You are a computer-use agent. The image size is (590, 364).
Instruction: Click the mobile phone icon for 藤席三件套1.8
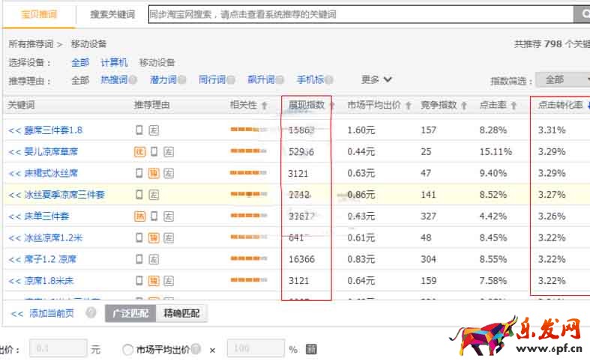click(x=139, y=130)
